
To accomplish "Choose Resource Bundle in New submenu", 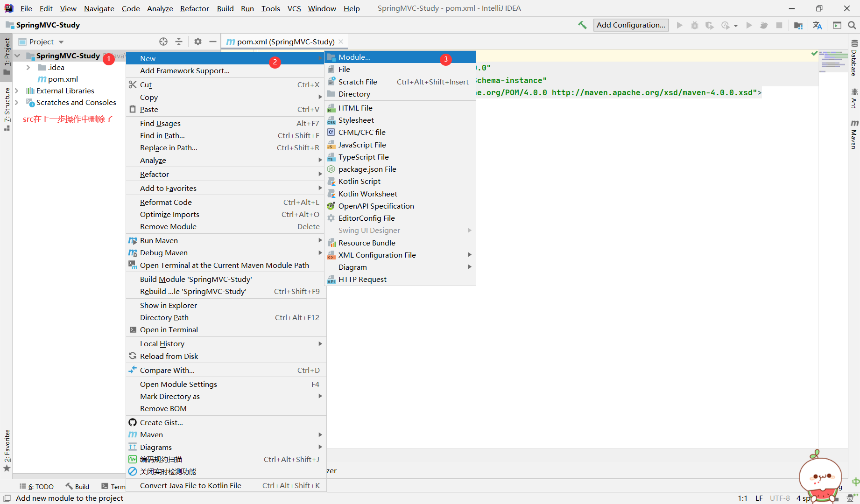I will 400,243.
